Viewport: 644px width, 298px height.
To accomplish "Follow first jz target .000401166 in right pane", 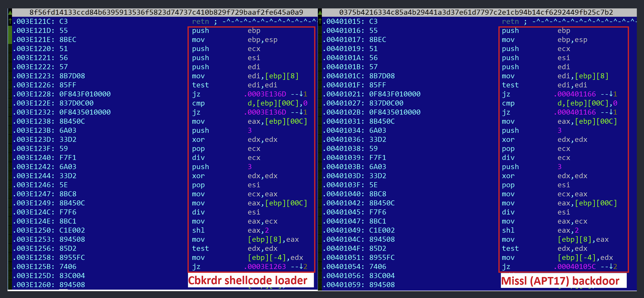I will click(x=575, y=94).
